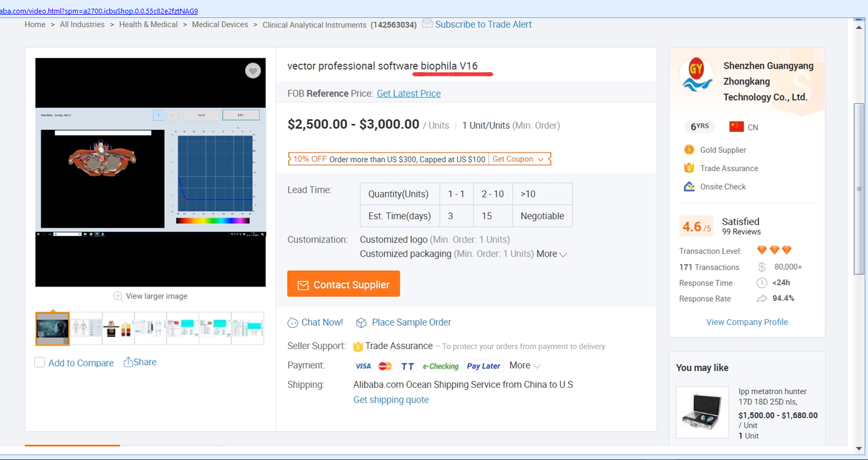Click Place Sample Order box icon
Viewport: 868px width, 460px height.
361,323
